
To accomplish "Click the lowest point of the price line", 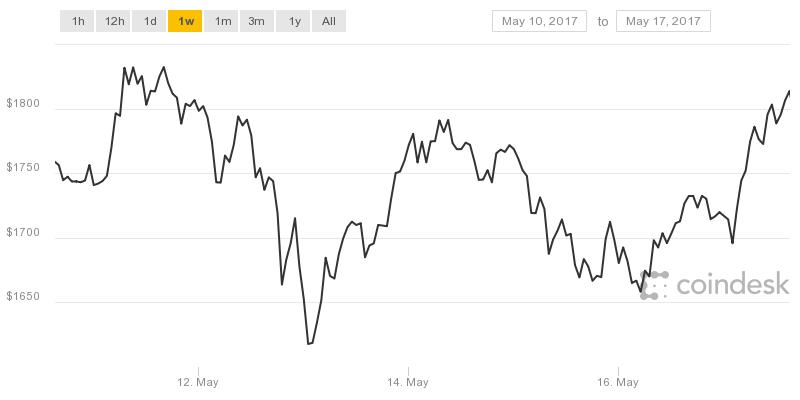I will (309, 344).
